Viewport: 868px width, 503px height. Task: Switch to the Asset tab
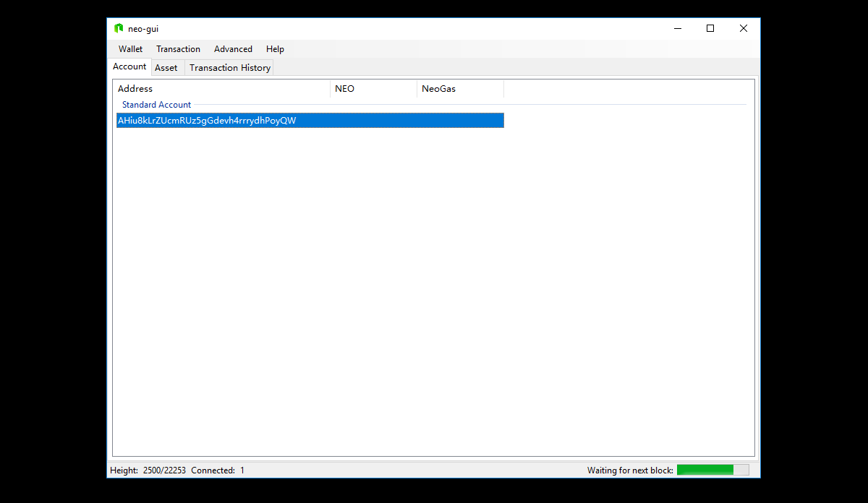click(x=166, y=68)
